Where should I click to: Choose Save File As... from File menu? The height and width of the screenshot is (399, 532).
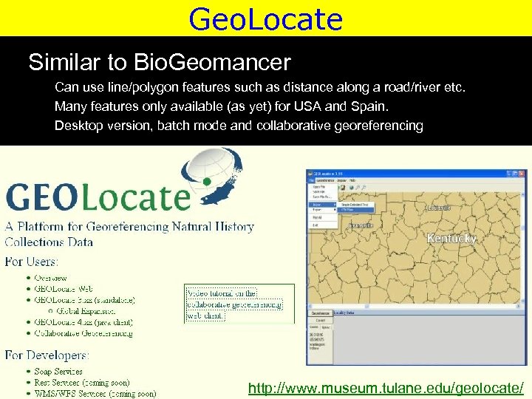click(322, 197)
